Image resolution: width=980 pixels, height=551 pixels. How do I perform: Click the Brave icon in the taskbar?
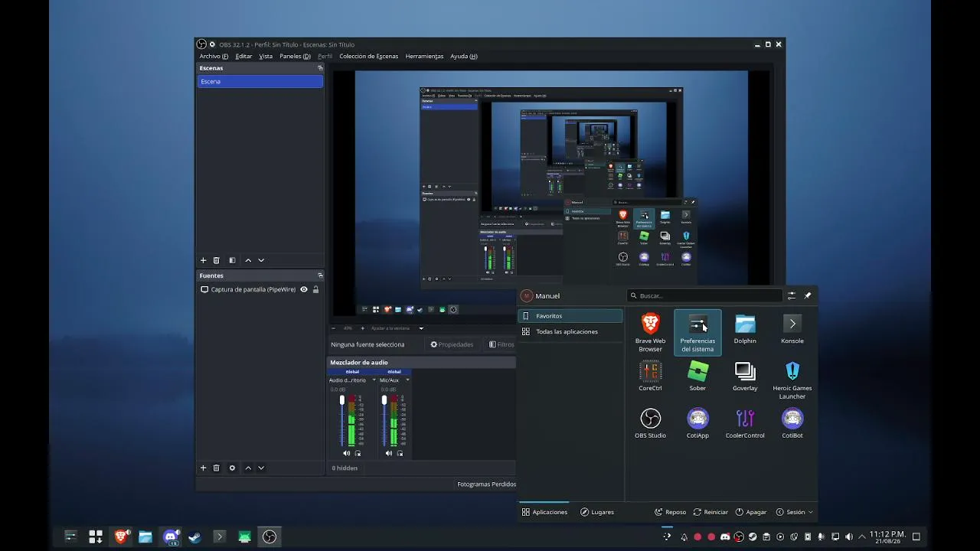click(121, 536)
